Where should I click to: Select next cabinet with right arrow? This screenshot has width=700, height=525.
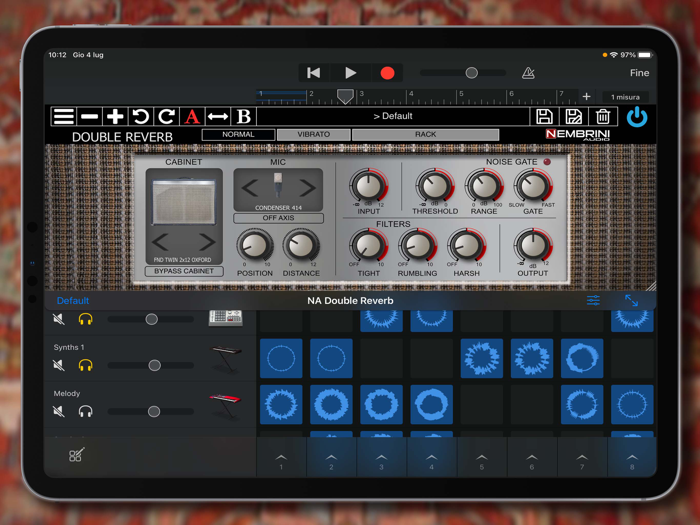207,242
